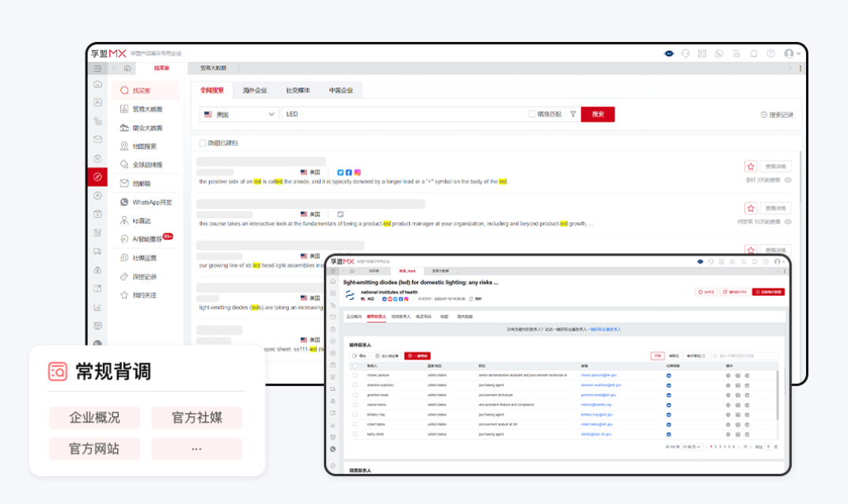Change the 10条/页 page size dropdown
848x504 pixels.
[691, 446]
